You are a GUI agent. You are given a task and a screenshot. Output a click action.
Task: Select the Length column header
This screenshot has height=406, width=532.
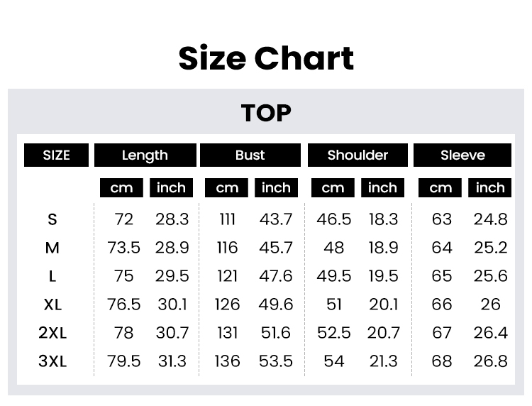(x=145, y=155)
